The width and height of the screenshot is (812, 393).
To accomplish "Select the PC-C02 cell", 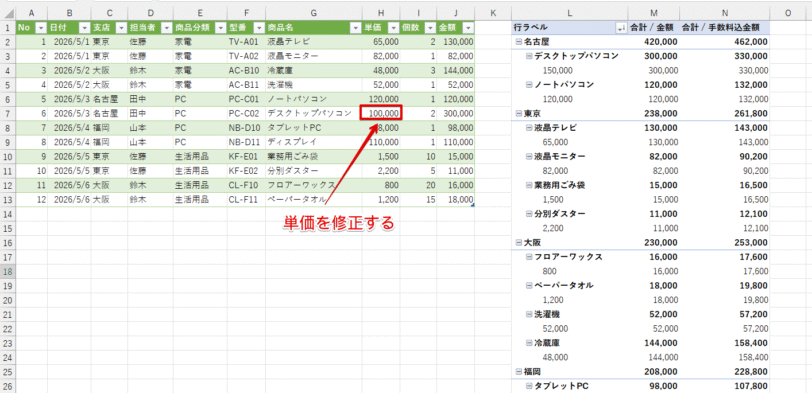I will tap(246, 113).
